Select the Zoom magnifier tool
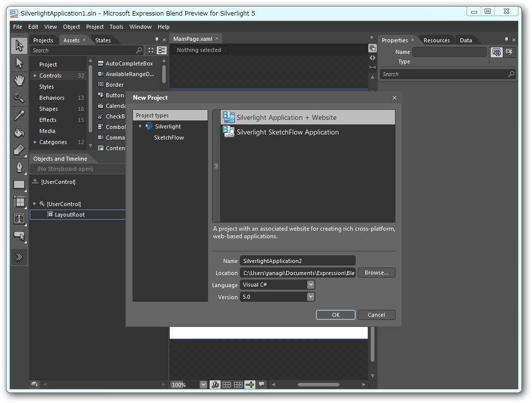532x403 pixels. pos(19,97)
